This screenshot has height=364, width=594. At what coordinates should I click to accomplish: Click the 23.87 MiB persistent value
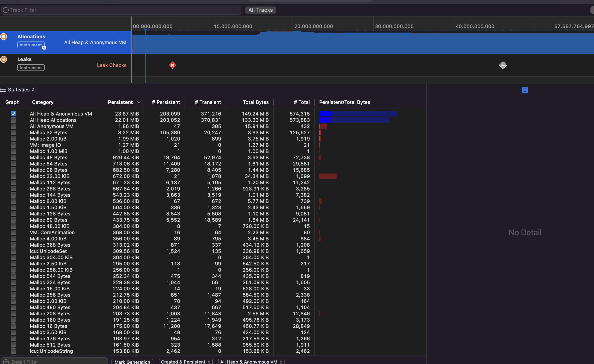(x=127, y=114)
